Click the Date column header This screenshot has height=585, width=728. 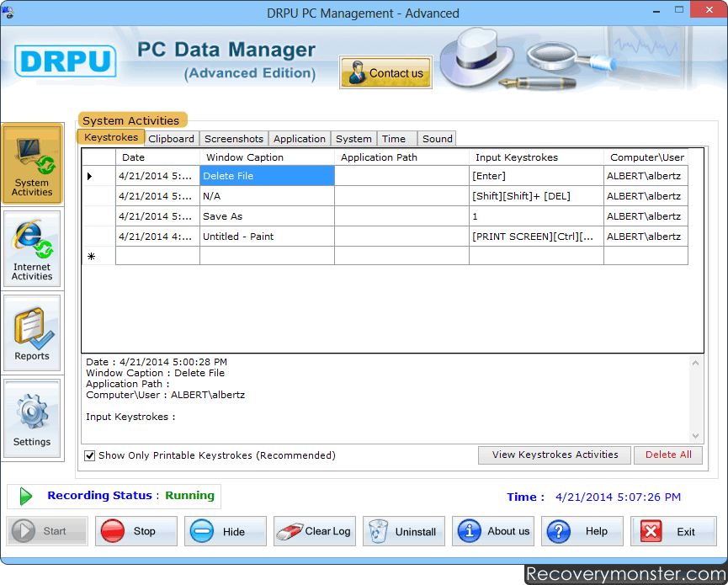[x=157, y=157]
